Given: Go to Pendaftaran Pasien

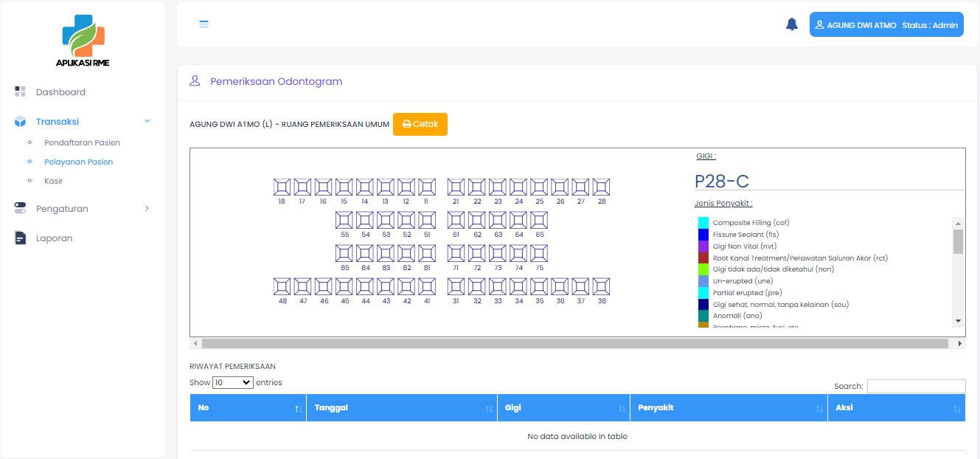Looking at the screenshot, I should (82, 142).
